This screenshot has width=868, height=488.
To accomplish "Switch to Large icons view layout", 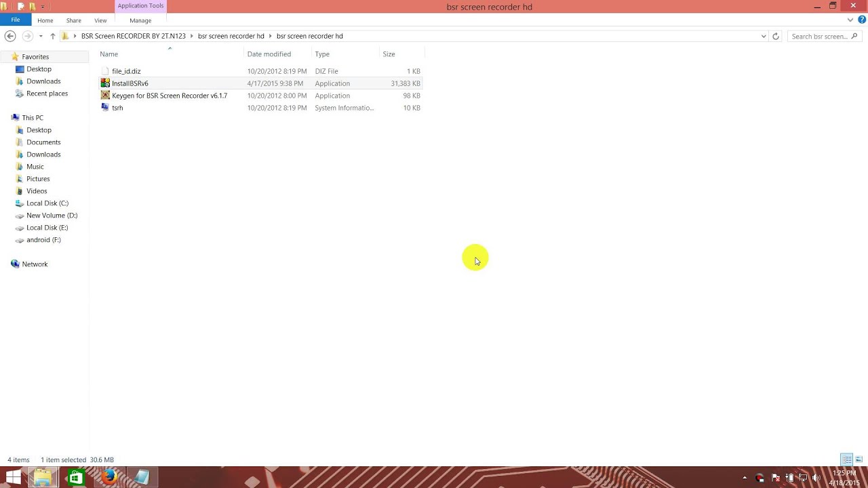I will pos(859,460).
